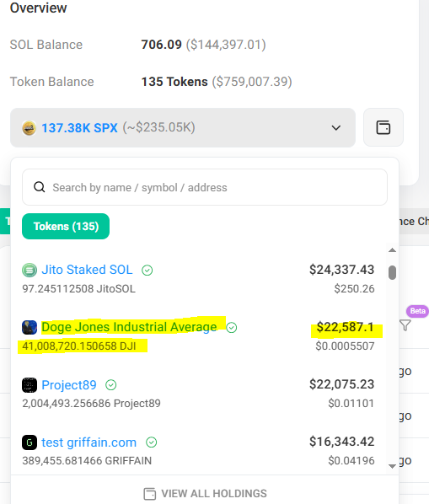This screenshot has height=504, width=429.
Task: Click the token list scroll up arrow
Action: (x=392, y=250)
